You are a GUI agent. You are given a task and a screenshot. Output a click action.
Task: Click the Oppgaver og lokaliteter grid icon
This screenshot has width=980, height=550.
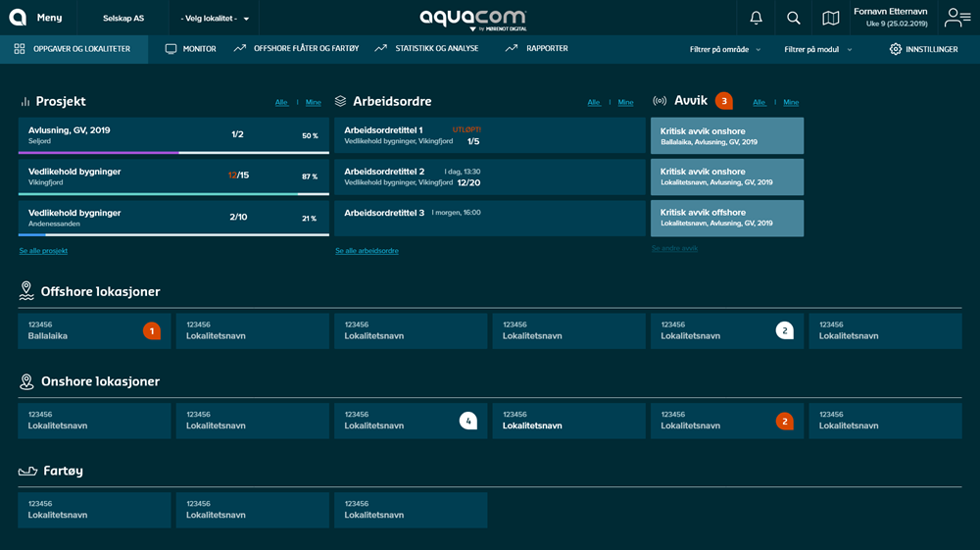[x=20, y=49]
